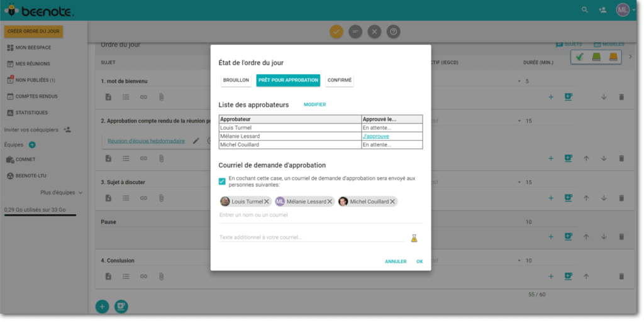Open objective dropdown for Sujet à discuter
Viewport: 644px width, 326px height.
tap(519, 182)
